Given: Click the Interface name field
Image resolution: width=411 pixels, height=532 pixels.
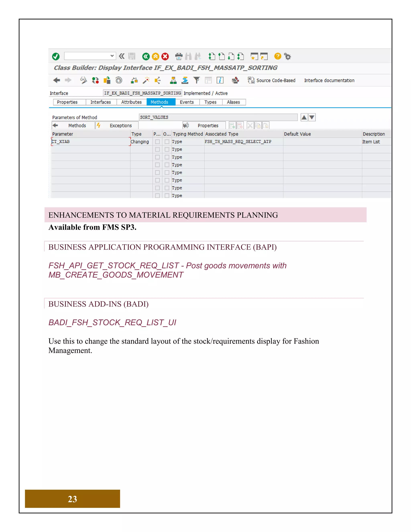Looking at the screenshot, I should click(142, 93).
